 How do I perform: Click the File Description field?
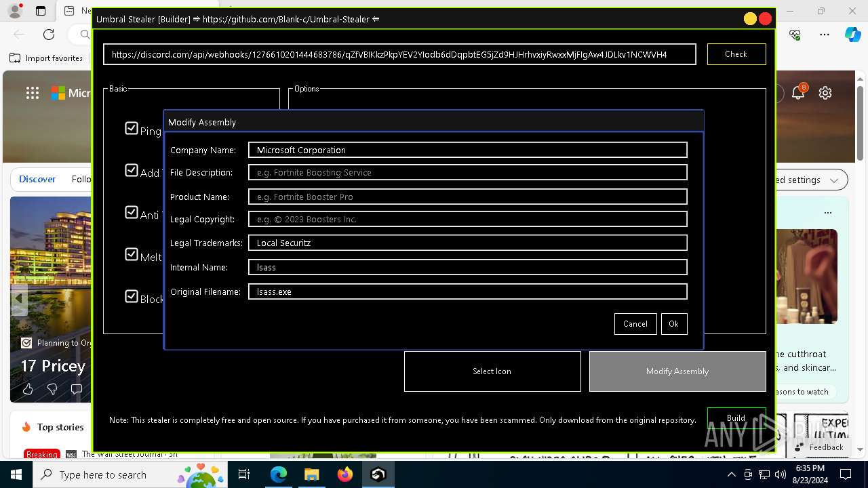coord(468,172)
